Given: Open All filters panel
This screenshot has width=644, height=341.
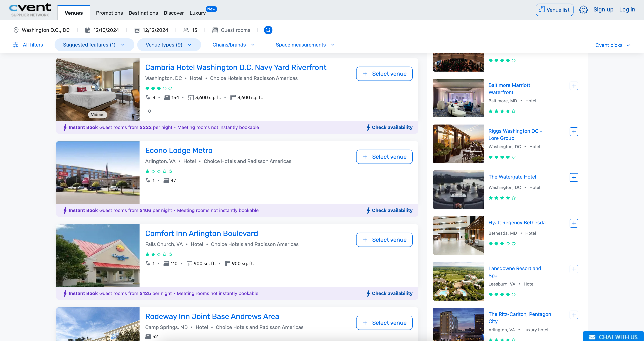Looking at the screenshot, I should pyautogui.click(x=28, y=45).
